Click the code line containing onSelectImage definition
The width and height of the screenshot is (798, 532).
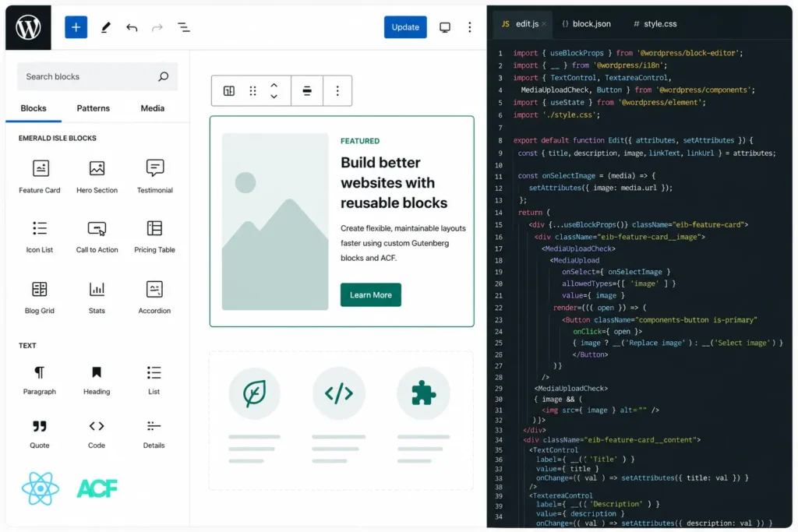click(587, 175)
